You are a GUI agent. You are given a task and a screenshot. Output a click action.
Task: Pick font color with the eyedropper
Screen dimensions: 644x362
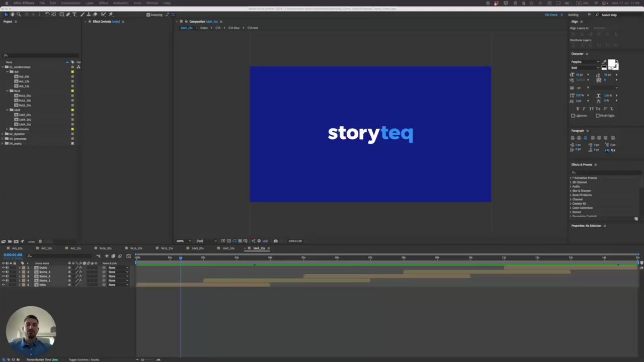click(604, 62)
